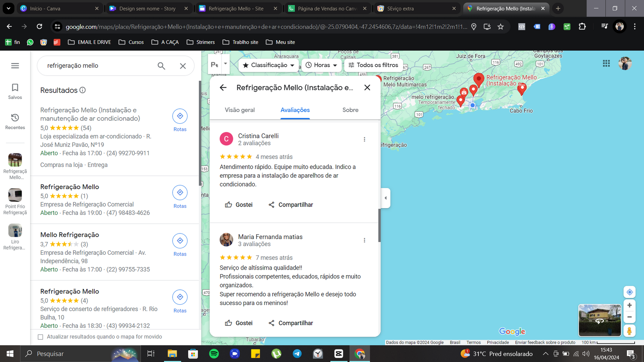Open Cursos bookmark folder
Image resolution: width=644 pixels, height=362 pixels.
[131, 42]
